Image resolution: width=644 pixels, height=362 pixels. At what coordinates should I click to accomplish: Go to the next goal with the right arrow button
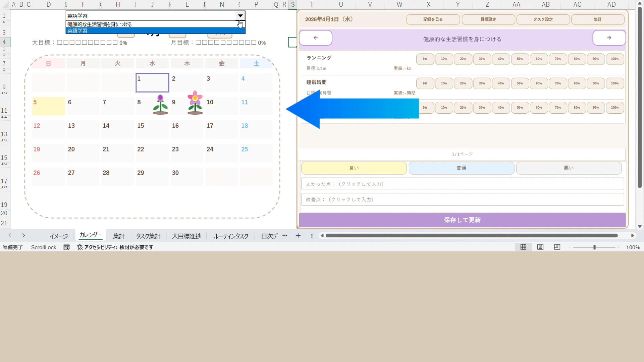609,38
